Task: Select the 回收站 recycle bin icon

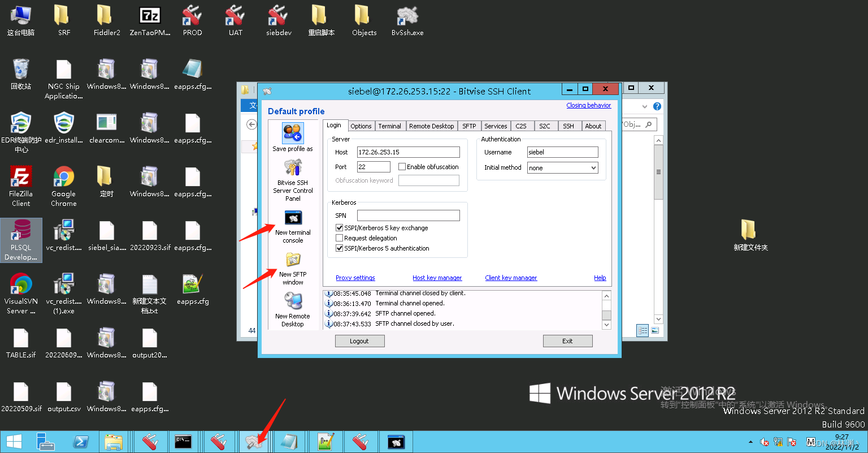Action: [x=21, y=74]
